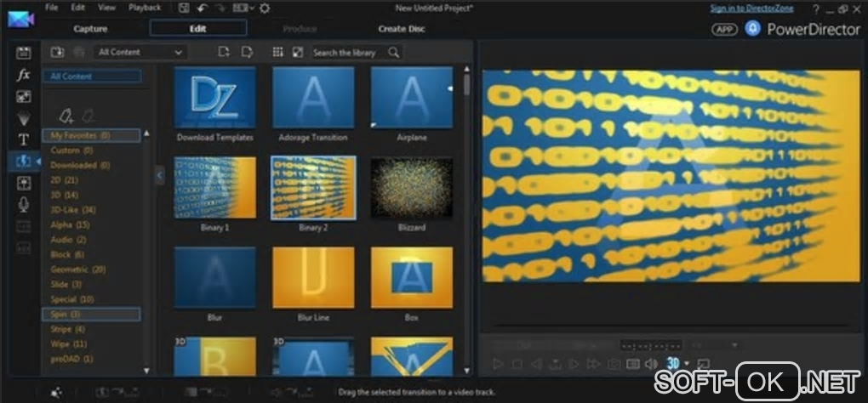Open the Effect Room fx icon

(23, 75)
